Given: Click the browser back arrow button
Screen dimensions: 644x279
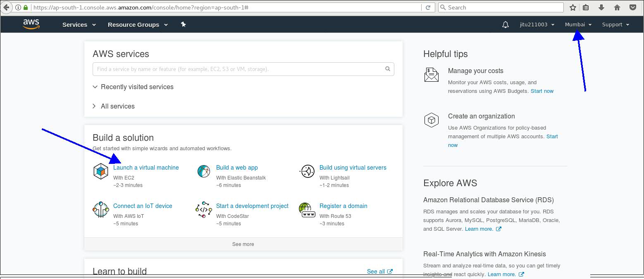Looking at the screenshot, I should pos(6,7).
